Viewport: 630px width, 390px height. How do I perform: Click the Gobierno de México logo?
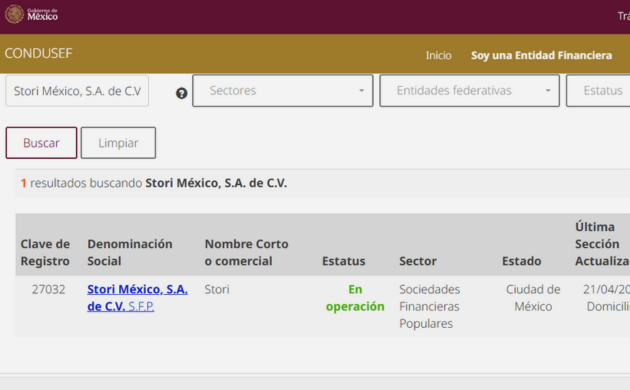tap(31, 14)
